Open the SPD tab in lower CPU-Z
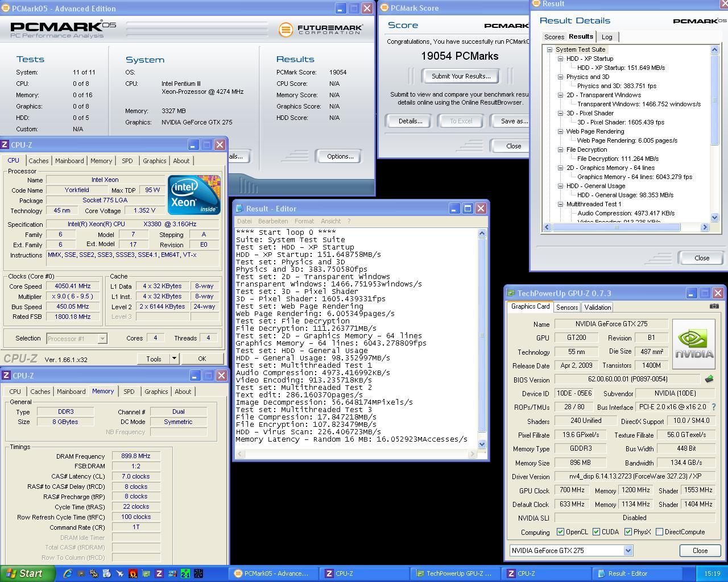728x582 pixels. click(129, 392)
